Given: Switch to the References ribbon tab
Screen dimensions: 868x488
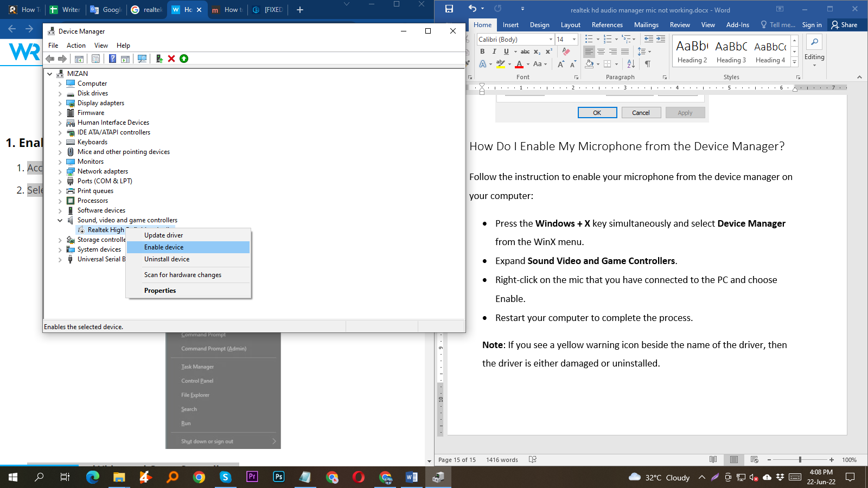Looking at the screenshot, I should [607, 24].
